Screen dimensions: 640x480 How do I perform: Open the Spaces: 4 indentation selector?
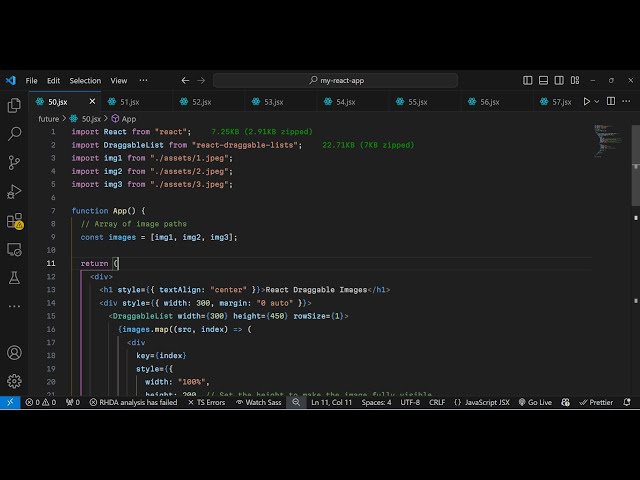coord(376,402)
